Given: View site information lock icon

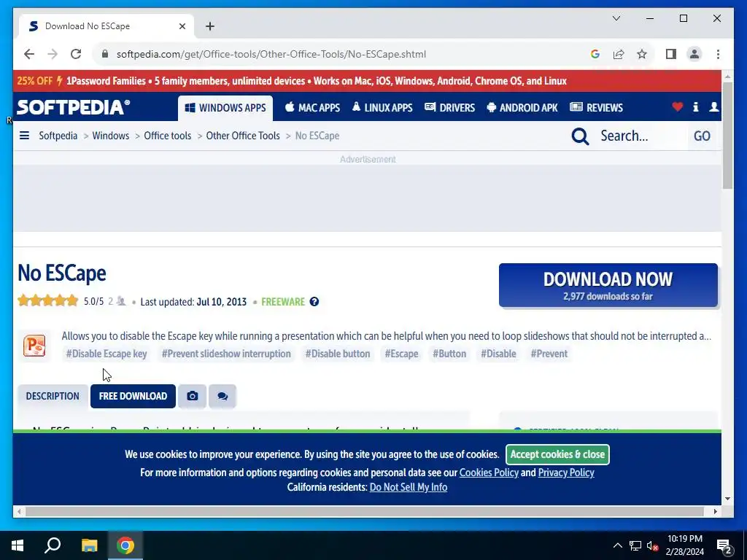Looking at the screenshot, I should click(105, 54).
